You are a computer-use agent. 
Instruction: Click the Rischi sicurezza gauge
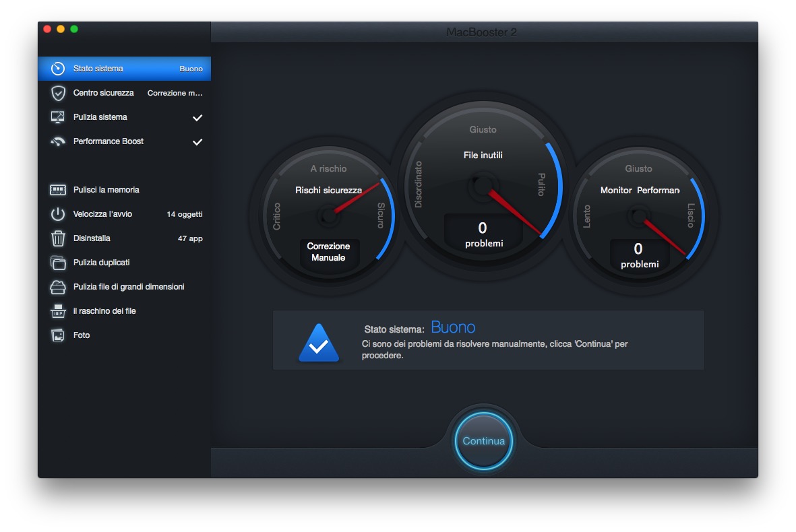pos(328,216)
